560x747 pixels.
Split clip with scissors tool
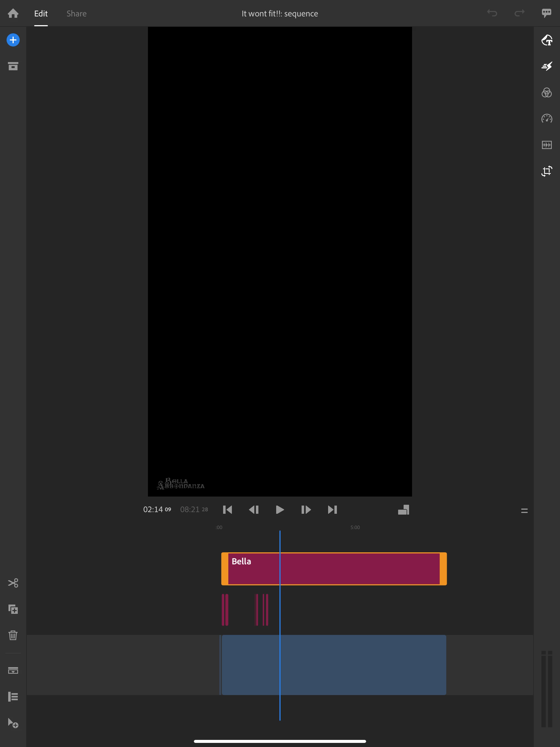[13, 583]
